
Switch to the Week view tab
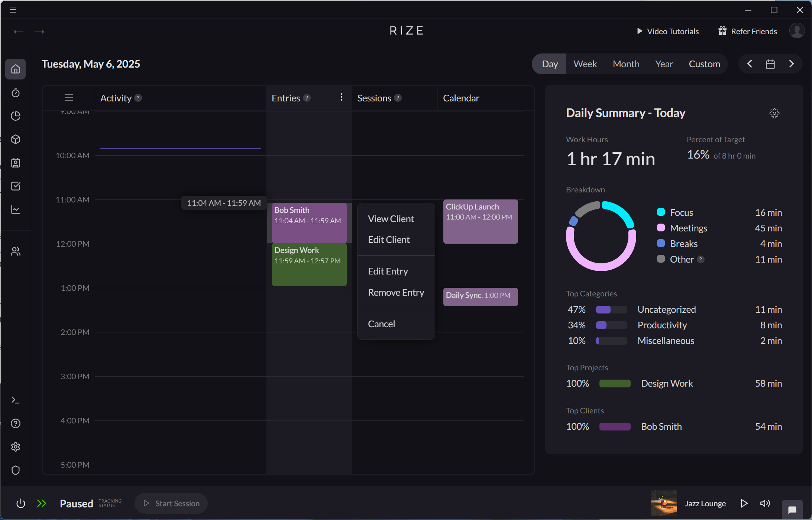pyautogui.click(x=585, y=64)
